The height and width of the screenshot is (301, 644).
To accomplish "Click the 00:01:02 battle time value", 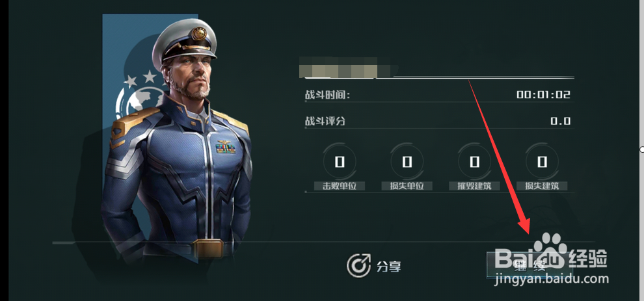I will (544, 95).
